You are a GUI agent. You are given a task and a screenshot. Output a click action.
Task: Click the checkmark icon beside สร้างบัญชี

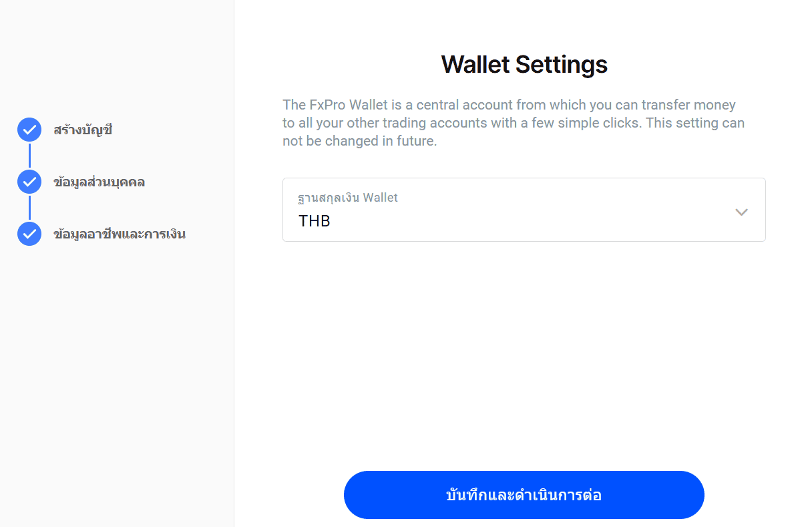tap(29, 130)
